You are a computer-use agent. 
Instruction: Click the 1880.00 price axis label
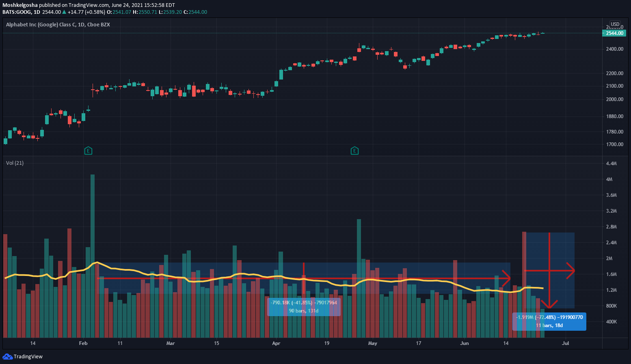(614, 116)
